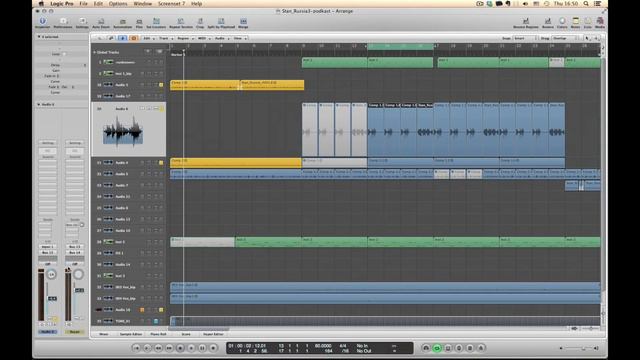Click the Repeat Section toolbar icon
640x360 pixels.
coord(181,22)
